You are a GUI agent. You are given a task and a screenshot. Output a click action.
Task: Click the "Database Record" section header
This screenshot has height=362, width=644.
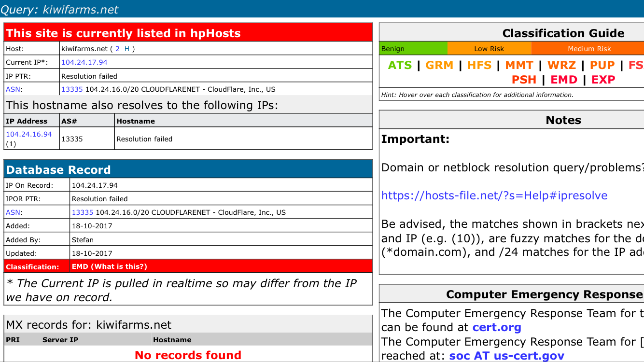(188, 169)
